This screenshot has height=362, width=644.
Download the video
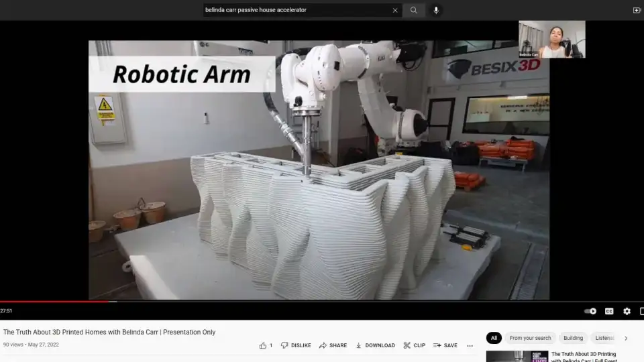(375, 345)
